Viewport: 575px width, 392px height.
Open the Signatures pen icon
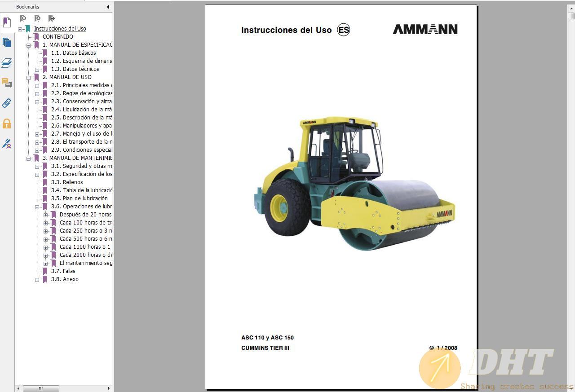click(7, 144)
